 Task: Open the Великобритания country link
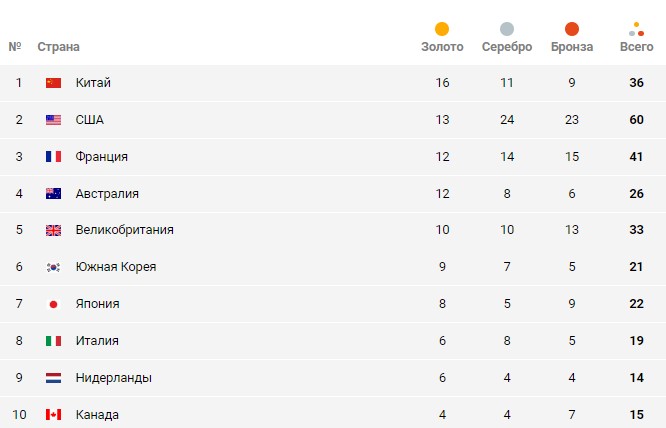click(124, 230)
